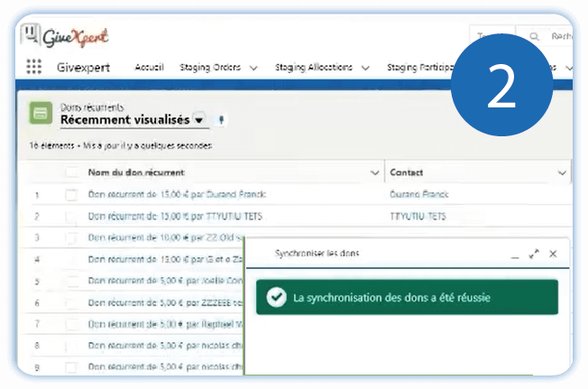Select checkbox of row 5 Joelle

click(71, 281)
